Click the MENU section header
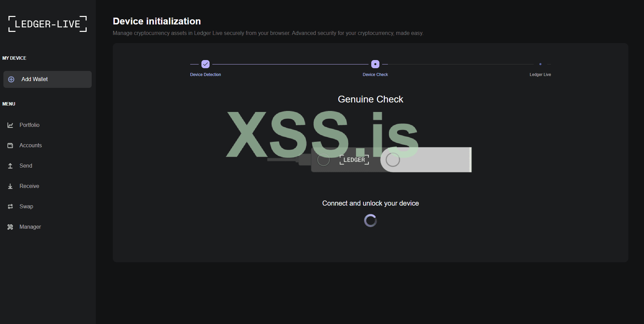Image resolution: width=644 pixels, height=324 pixels. click(9, 104)
